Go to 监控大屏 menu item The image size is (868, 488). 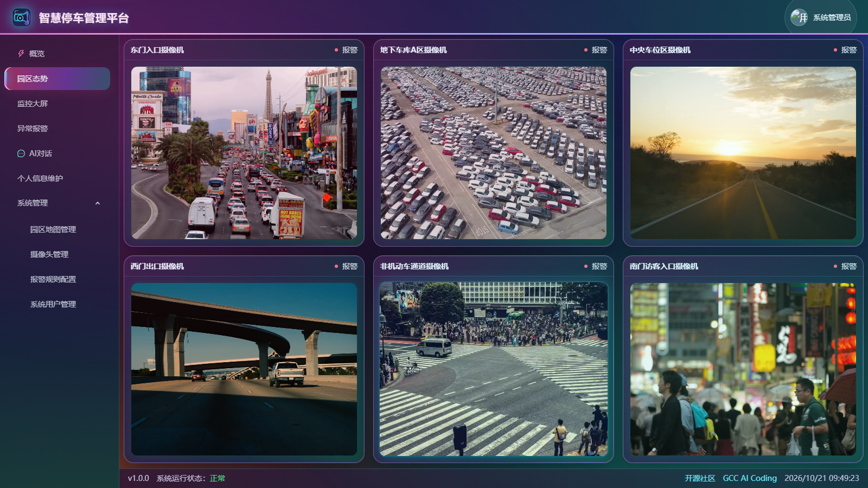point(58,104)
